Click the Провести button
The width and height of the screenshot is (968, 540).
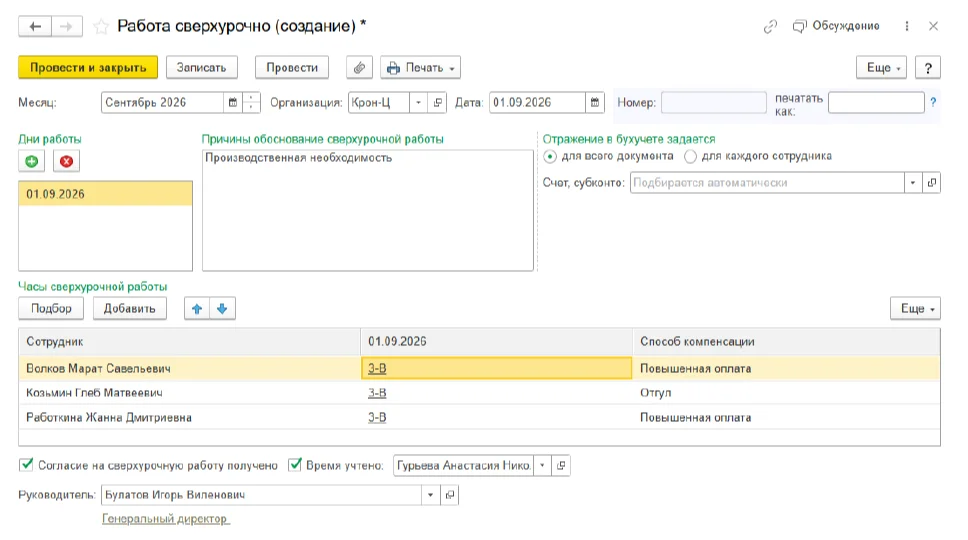(291, 67)
